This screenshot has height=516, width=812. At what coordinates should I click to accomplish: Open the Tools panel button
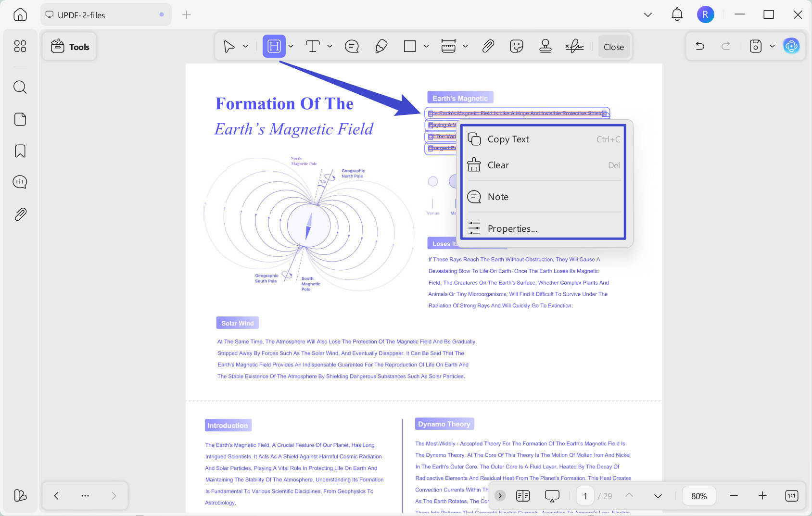pos(70,47)
